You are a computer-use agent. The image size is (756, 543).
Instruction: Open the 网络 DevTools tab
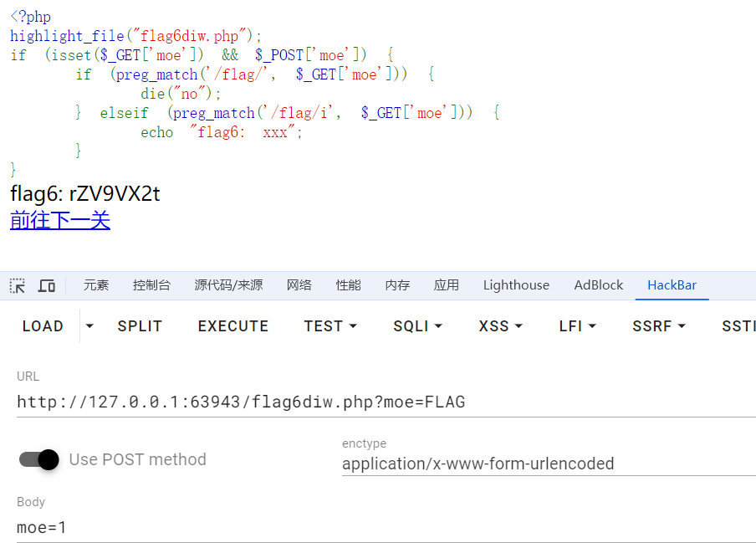[299, 285]
